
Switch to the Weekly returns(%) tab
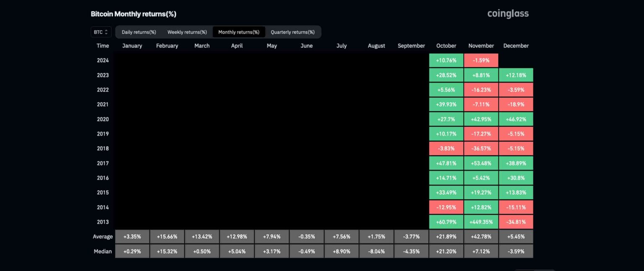[187, 32]
